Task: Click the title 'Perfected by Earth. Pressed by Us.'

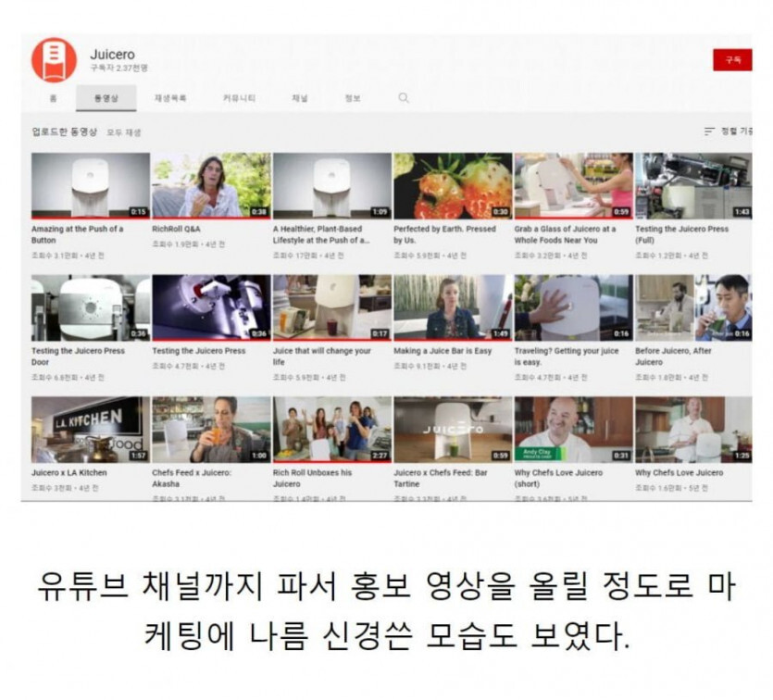Action: click(x=444, y=234)
